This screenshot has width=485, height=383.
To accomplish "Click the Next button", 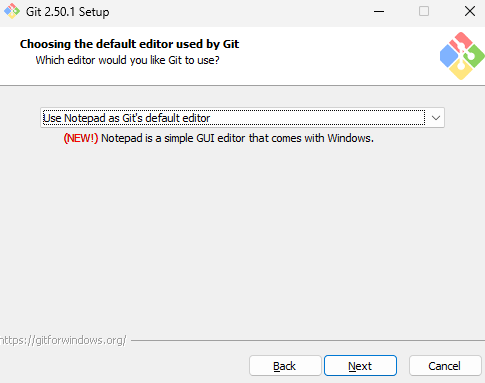I will click(x=360, y=366).
